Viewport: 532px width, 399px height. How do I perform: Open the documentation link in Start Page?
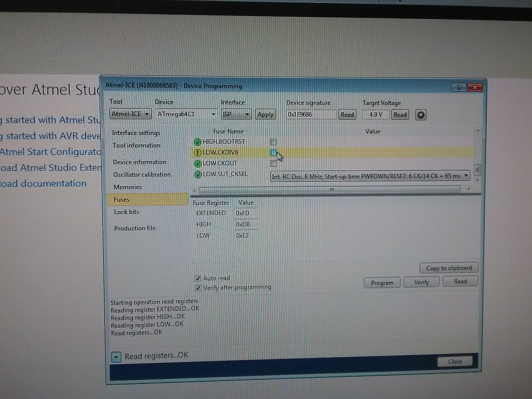point(43,183)
